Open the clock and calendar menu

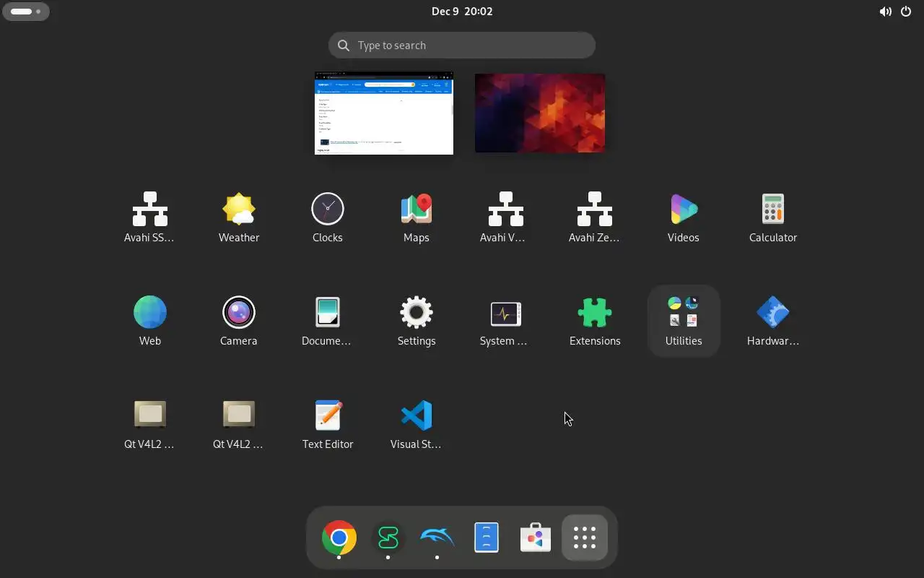pyautogui.click(x=462, y=12)
